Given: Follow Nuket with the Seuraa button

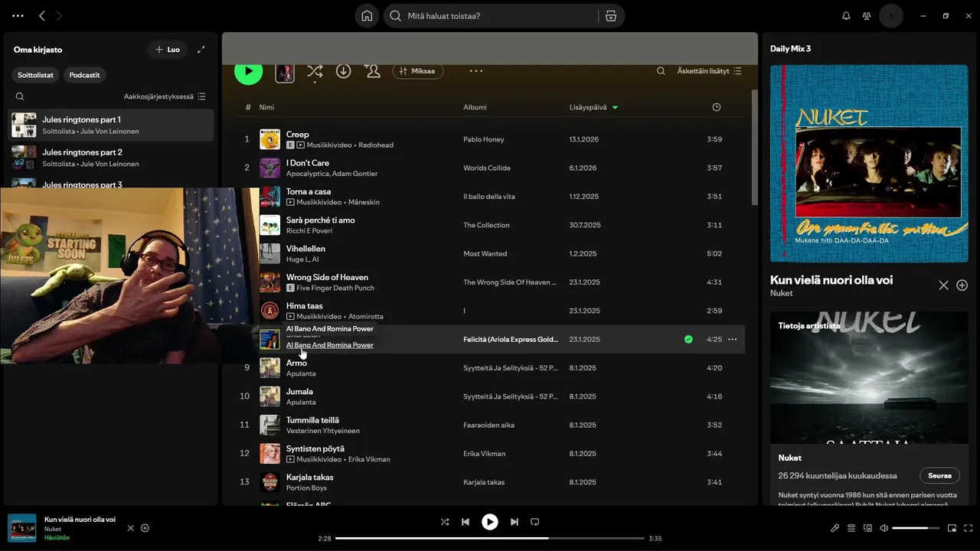Looking at the screenshot, I should point(939,475).
